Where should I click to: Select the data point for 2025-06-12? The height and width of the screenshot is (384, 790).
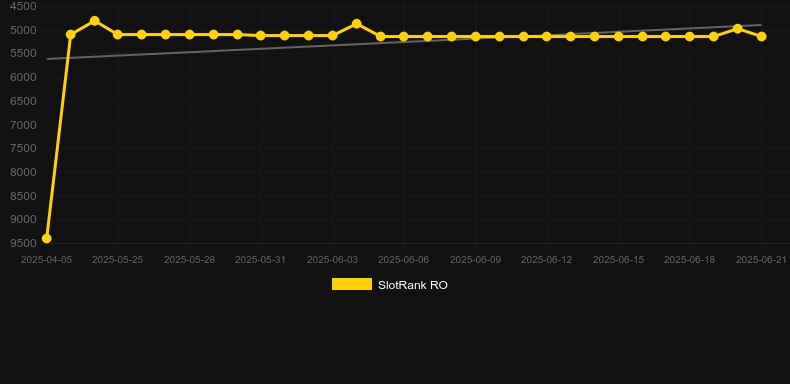point(547,37)
